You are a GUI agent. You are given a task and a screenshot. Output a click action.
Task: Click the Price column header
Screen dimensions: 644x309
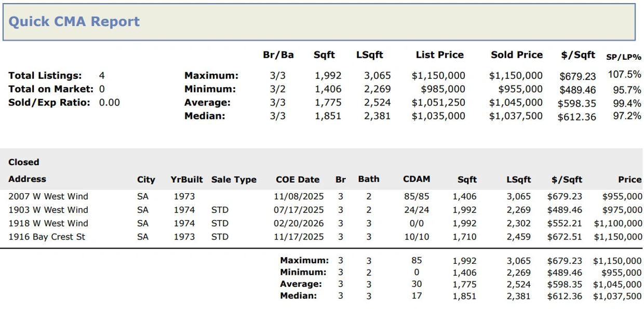(x=629, y=180)
